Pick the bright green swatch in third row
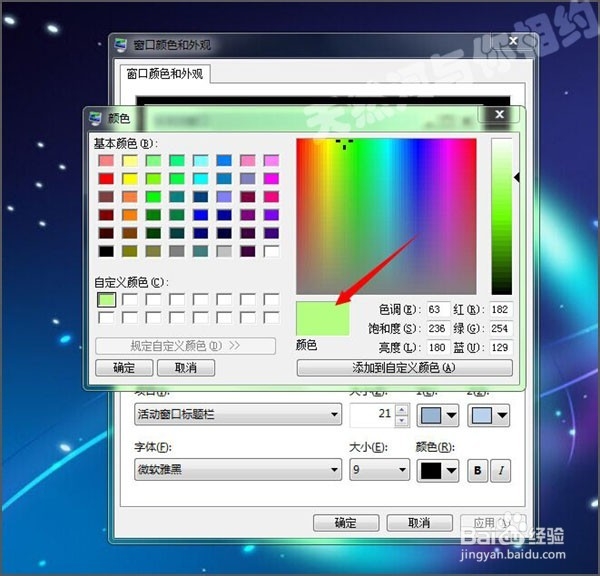The height and width of the screenshot is (576, 600). point(153,197)
